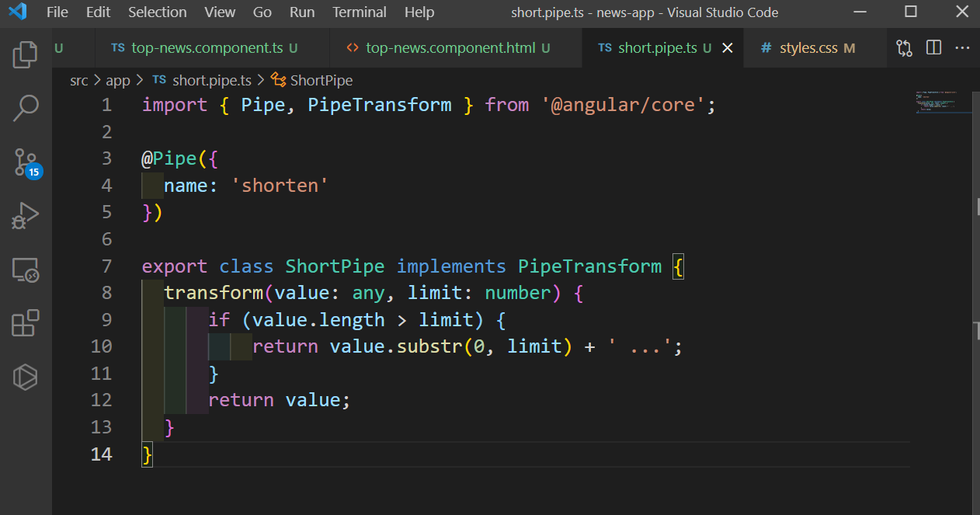Open Remote Explorer view
The height and width of the screenshot is (515, 980).
tap(26, 270)
